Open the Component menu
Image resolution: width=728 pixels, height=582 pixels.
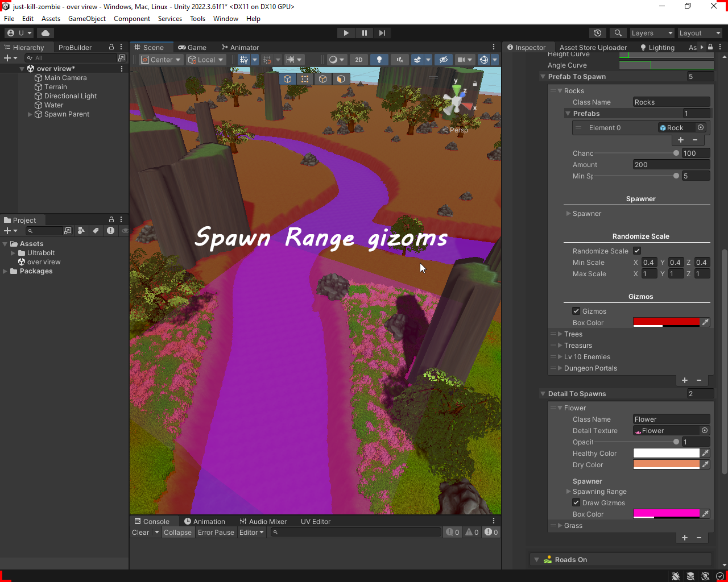pyautogui.click(x=132, y=19)
